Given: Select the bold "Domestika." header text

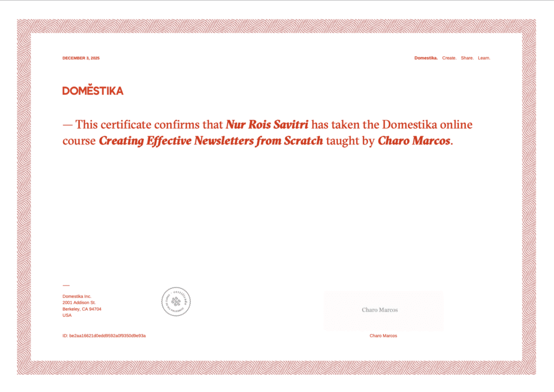Looking at the screenshot, I should pos(426,58).
